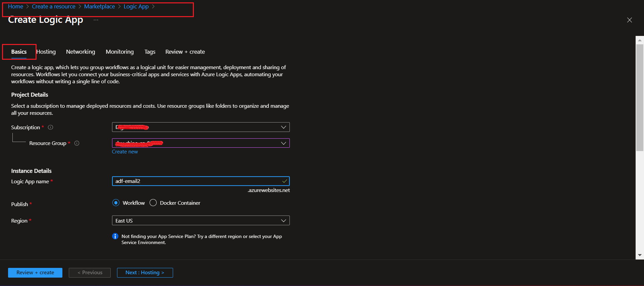The width and height of the screenshot is (644, 286).
Task: Click the Create new resource group link
Action: pyautogui.click(x=125, y=152)
